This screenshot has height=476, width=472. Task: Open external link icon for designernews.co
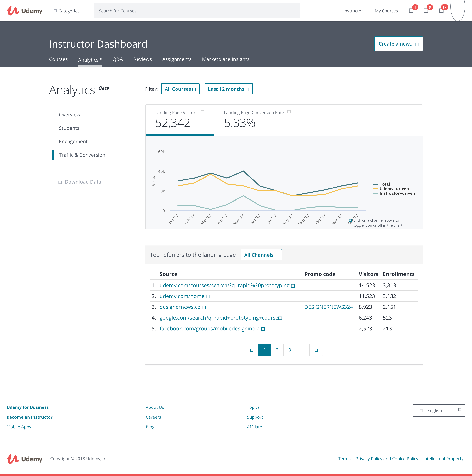click(x=204, y=307)
